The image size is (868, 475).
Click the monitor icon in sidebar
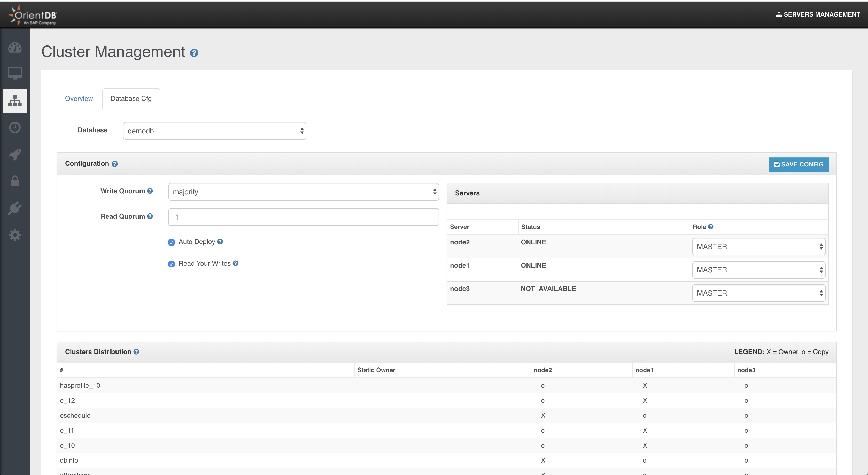click(x=15, y=73)
